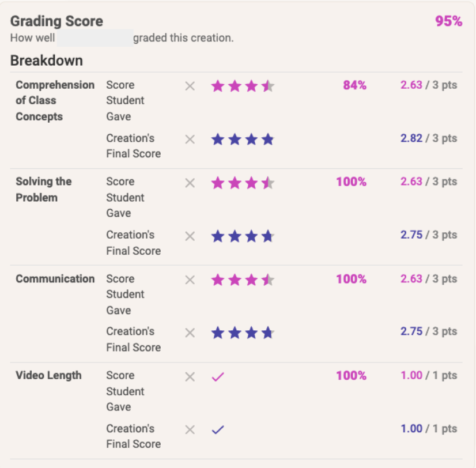Click X icon beside Solving the Problem student score
Viewport: 476px width, 468px height.
tap(190, 183)
